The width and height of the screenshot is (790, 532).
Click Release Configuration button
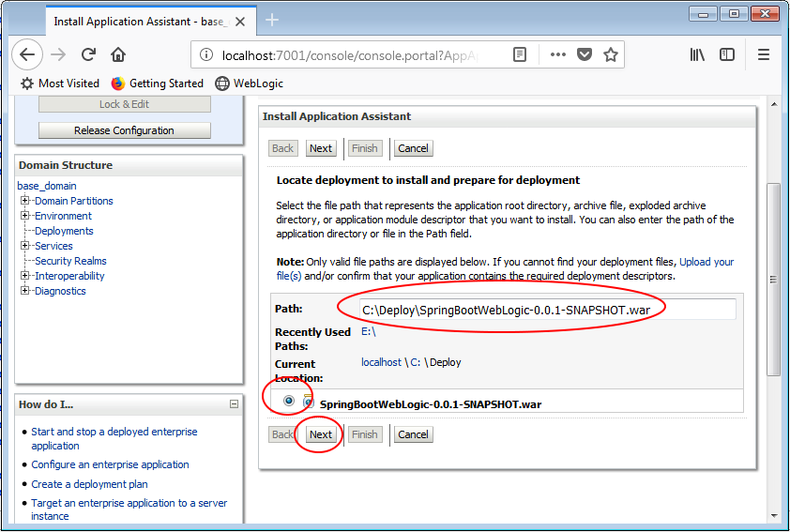pos(125,130)
